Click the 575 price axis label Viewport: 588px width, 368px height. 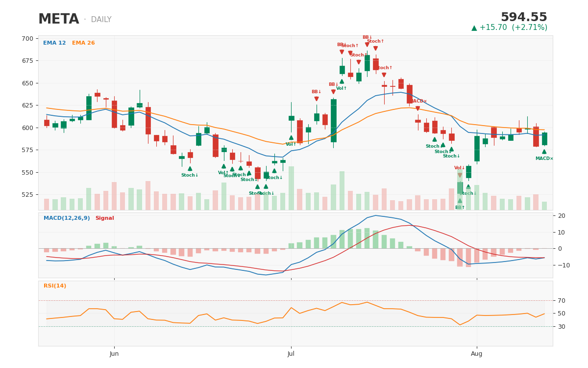[x=28, y=150]
